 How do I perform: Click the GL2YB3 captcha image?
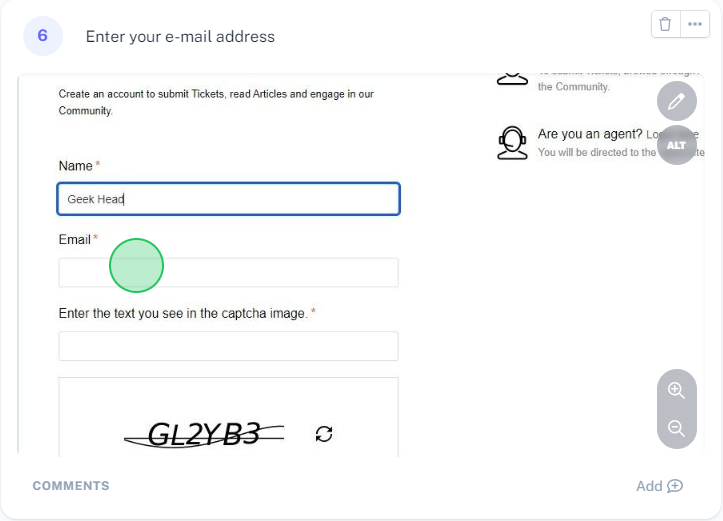click(x=204, y=434)
